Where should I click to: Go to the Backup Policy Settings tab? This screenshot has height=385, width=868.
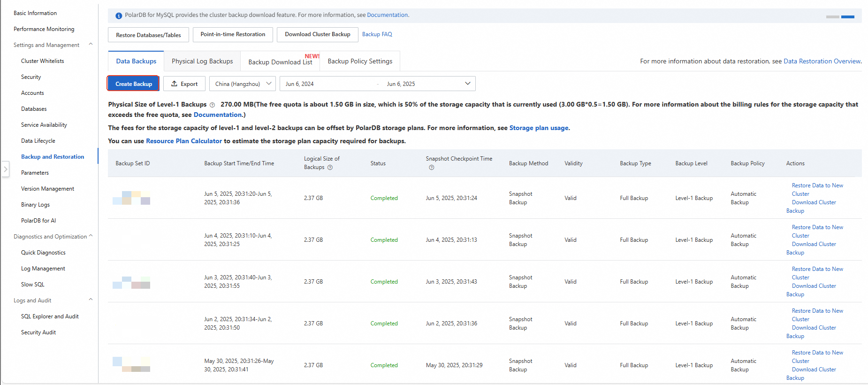click(x=360, y=61)
